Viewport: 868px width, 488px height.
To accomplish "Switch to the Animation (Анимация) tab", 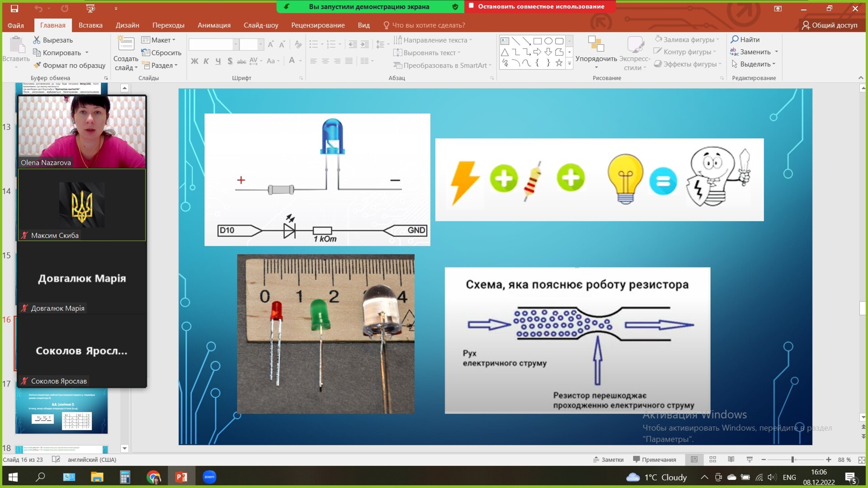I will tap(214, 25).
